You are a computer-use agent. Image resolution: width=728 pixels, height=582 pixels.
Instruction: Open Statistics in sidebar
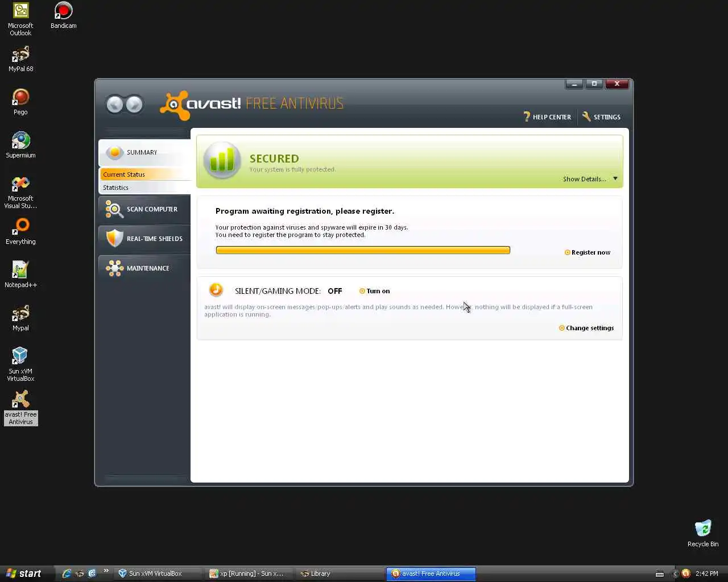click(x=144, y=188)
